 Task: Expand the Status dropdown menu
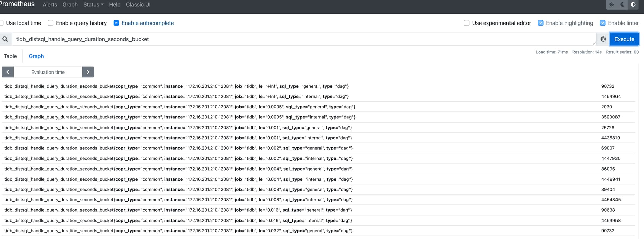coord(93,5)
